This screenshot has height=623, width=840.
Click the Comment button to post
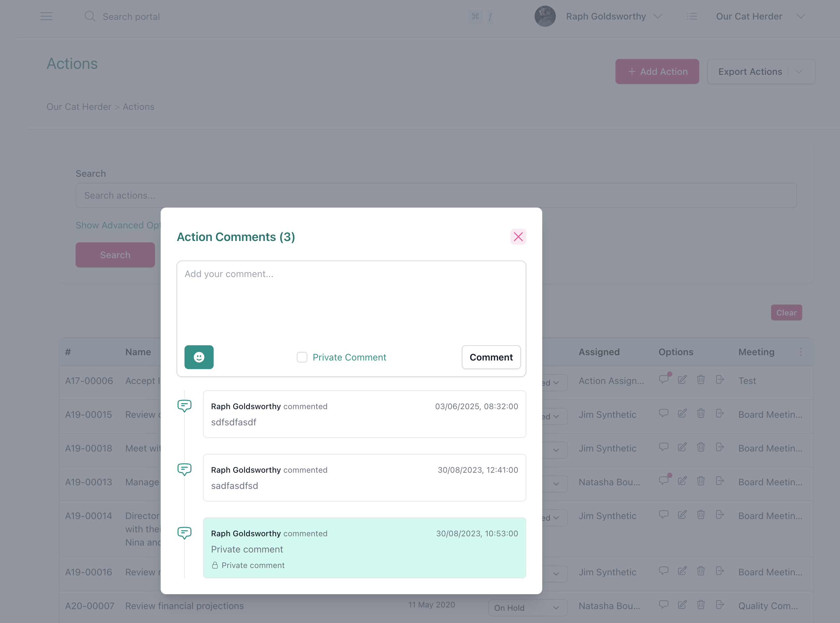click(x=491, y=357)
